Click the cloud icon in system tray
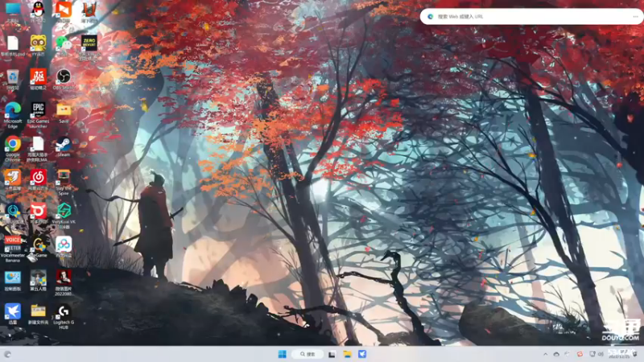 pyautogui.click(x=556, y=354)
